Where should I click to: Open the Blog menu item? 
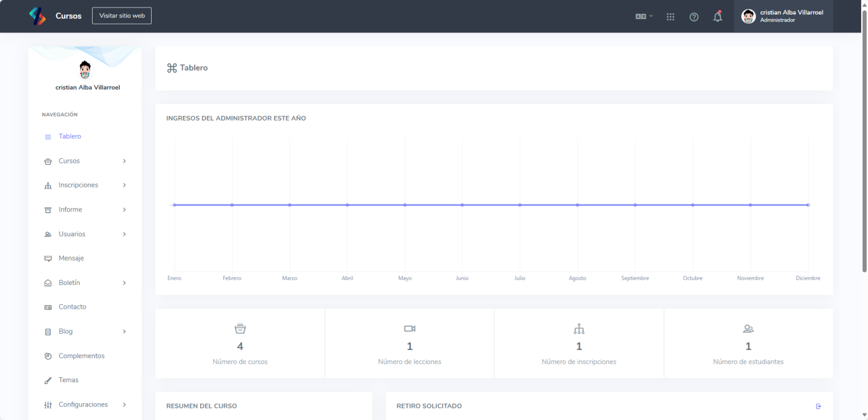[66, 331]
